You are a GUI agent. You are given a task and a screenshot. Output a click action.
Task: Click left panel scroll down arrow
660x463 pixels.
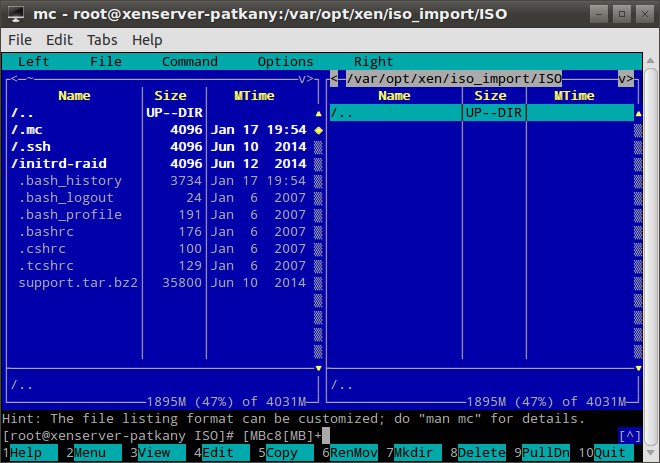pos(319,368)
